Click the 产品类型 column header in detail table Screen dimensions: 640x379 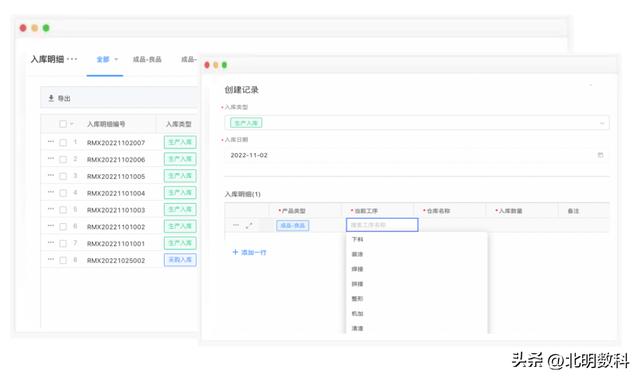coord(294,211)
